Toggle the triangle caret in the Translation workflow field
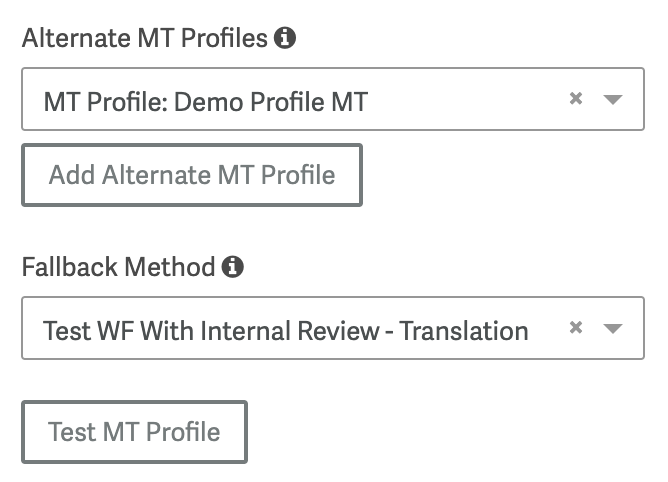Screen dimensions: 668x482 [613, 328]
